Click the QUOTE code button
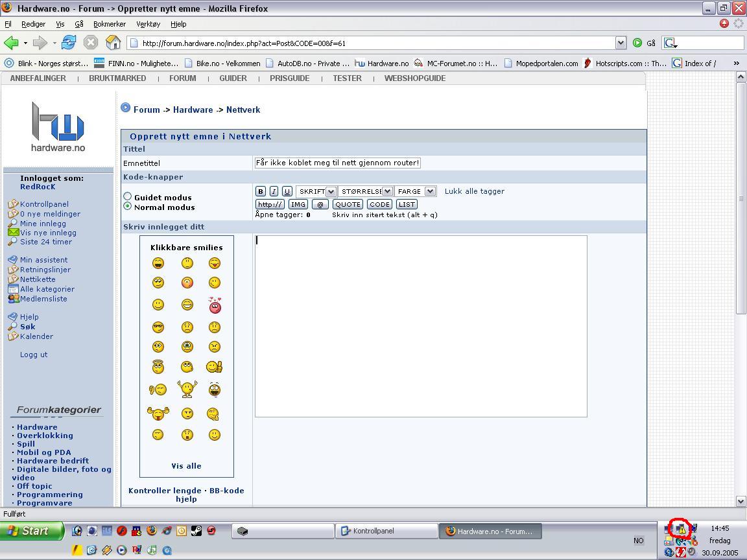The height and width of the screenshot is (560, 747). [x=348, y=204]
